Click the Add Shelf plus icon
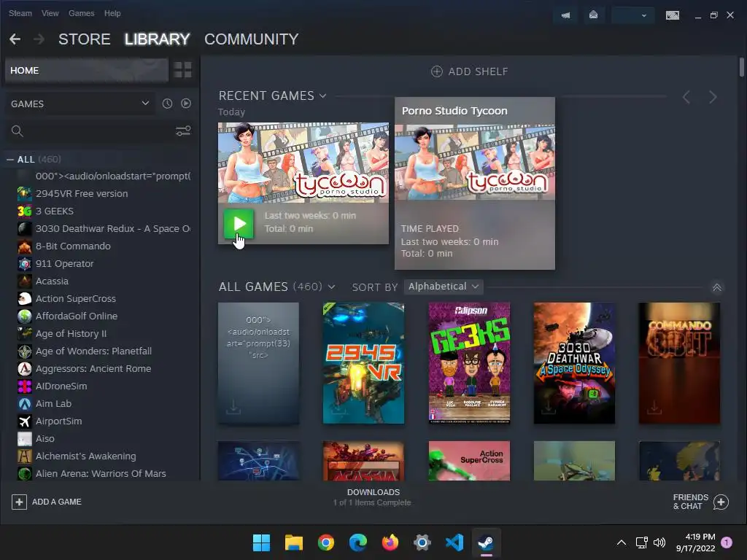This screenshot has width=747, height=560. tap(436, 71)
